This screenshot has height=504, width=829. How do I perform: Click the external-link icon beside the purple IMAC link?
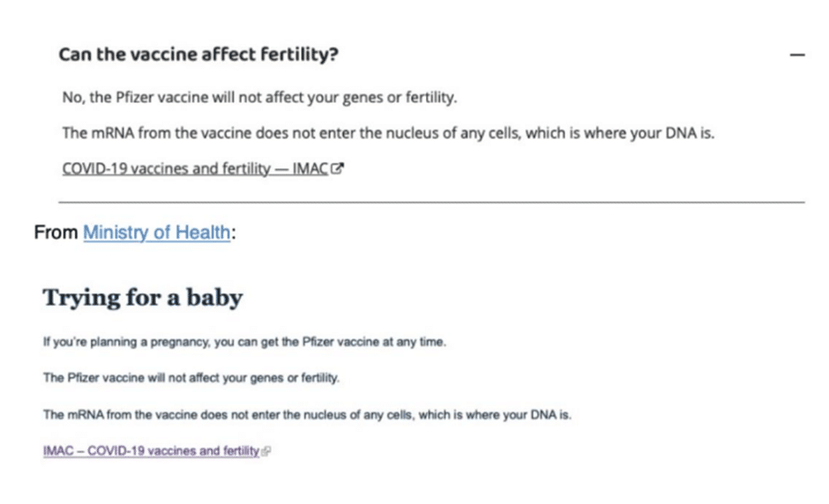tap(266, 451)
